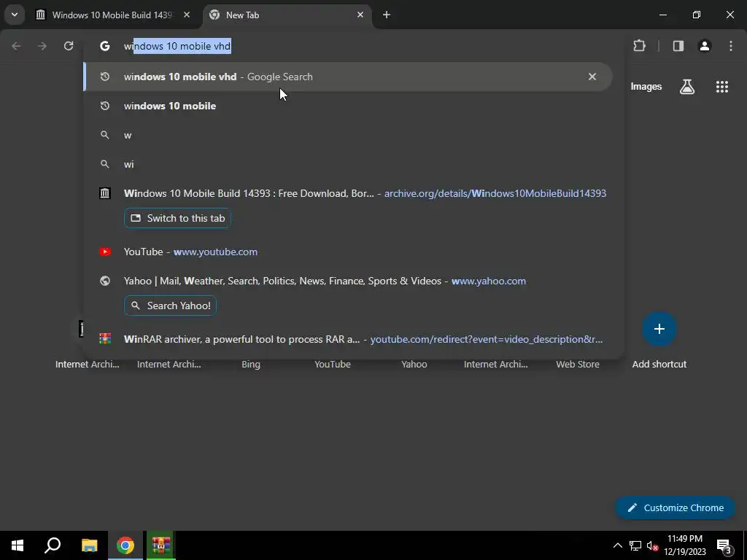The height and width of the screenshot is (560, 747).
Task: Open the network tray icon
Action: (x=635, y=545)
